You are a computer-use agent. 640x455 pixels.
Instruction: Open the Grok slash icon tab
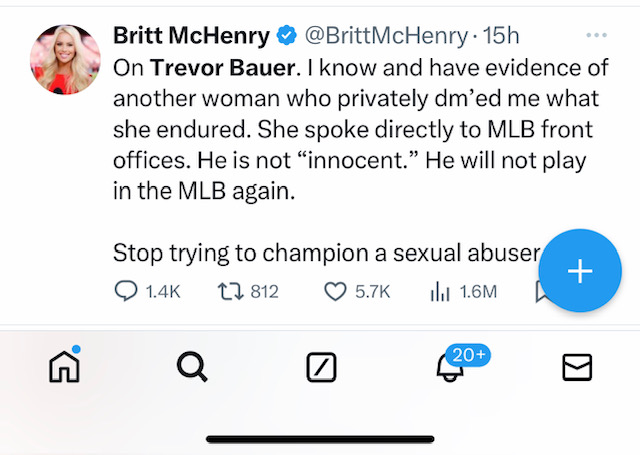tap(320, 368)
